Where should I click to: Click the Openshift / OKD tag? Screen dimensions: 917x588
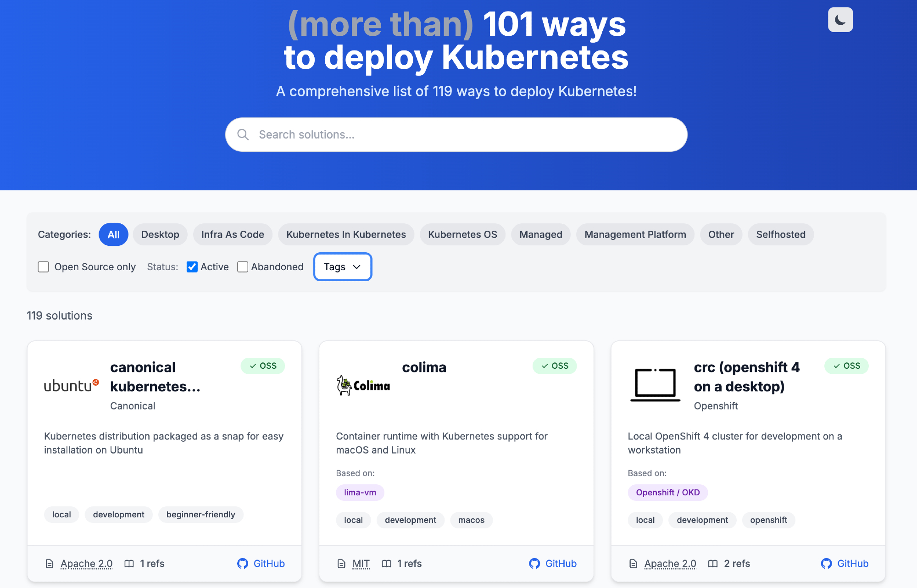tap(667, 492)
